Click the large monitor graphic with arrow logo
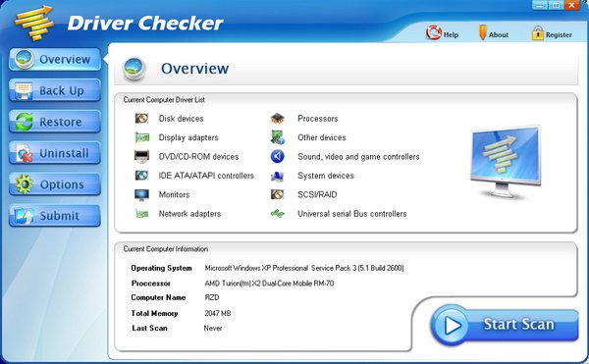 (x=506, y=161)
